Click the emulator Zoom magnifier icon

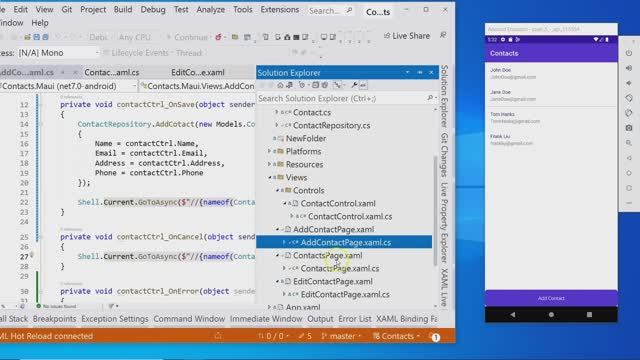coord(629,143)
